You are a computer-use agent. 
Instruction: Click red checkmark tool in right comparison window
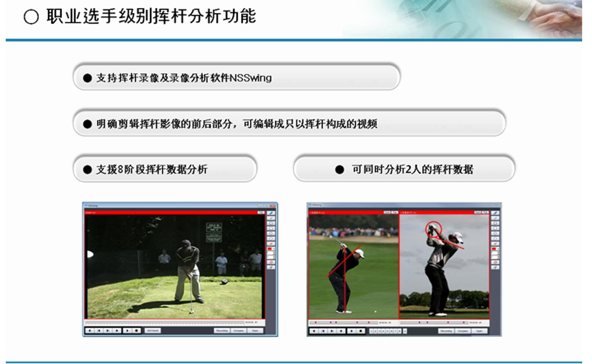point(495,243)
